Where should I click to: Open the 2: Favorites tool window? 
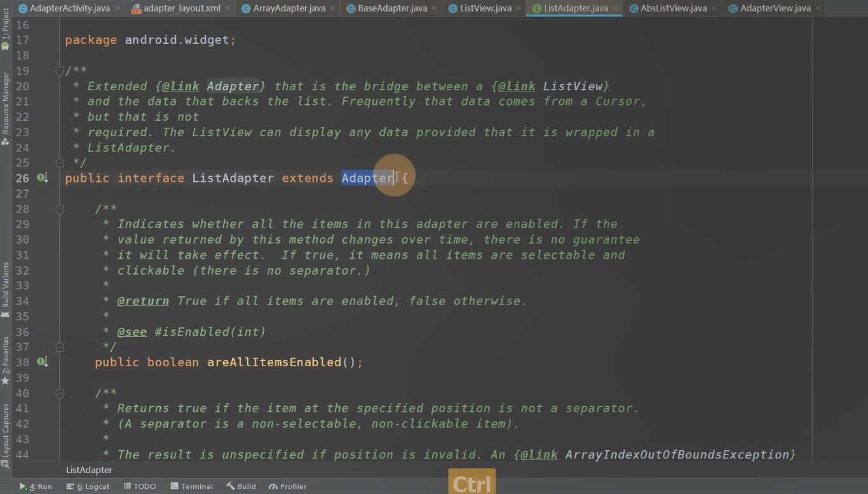click(6, 360)
